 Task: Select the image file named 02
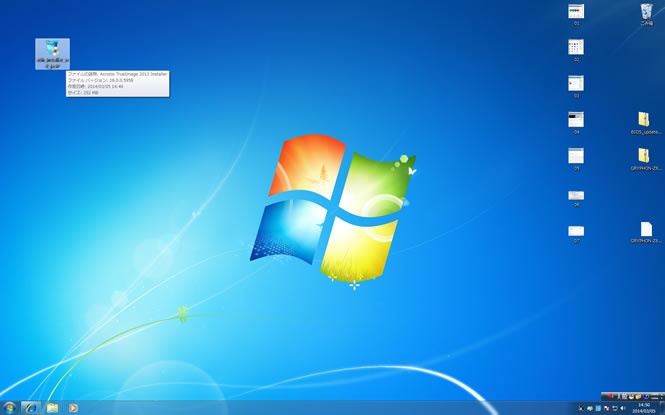[576, 51]
